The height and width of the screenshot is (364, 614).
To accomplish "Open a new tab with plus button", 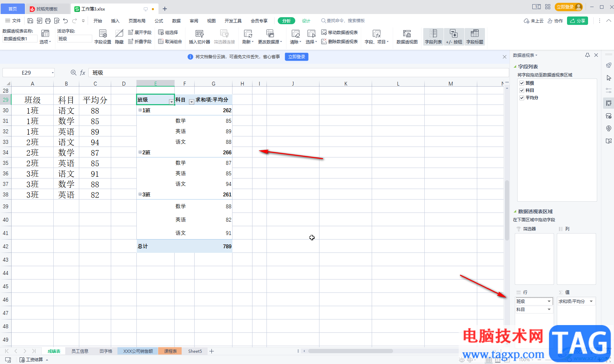I will [165, 9].
